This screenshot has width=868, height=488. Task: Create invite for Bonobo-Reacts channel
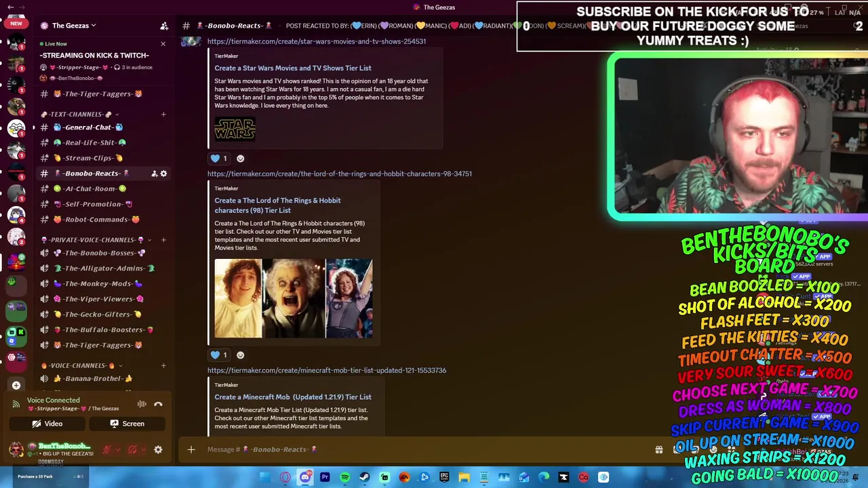pos(154,174)
